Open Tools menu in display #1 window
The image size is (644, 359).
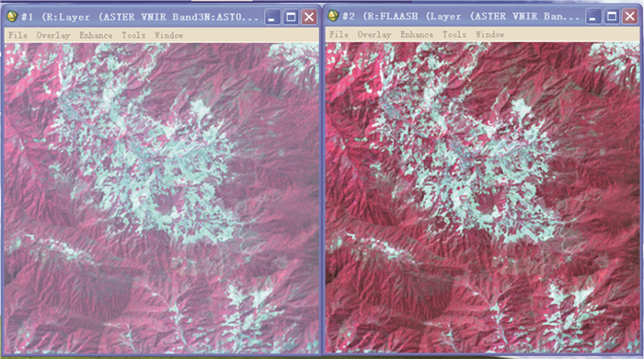tap(133, 35)
